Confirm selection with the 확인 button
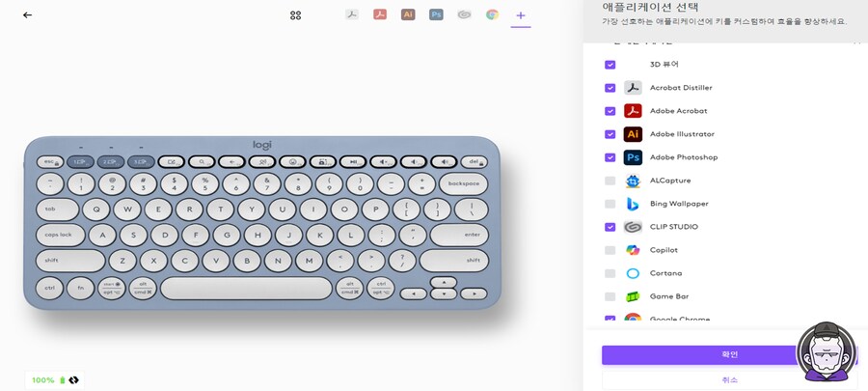The width and height of the screenshot is (868, 391). pyautogui.click(x=730, y=355)
